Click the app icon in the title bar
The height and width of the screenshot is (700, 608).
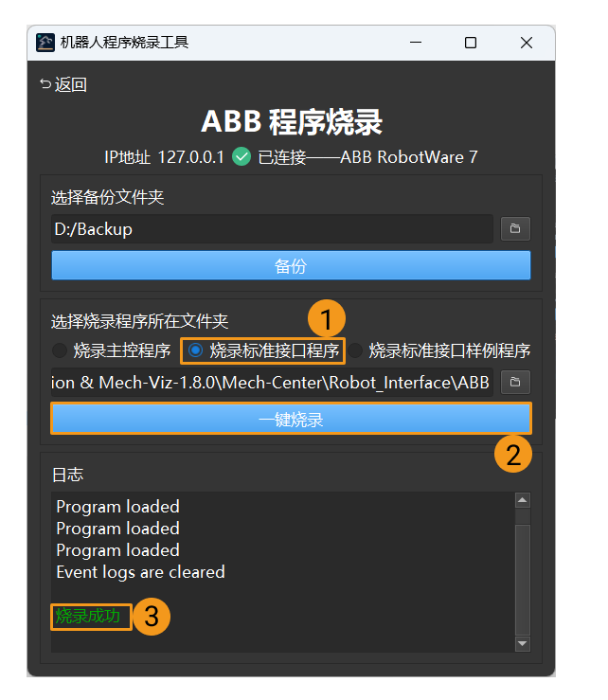pos(45,43)
